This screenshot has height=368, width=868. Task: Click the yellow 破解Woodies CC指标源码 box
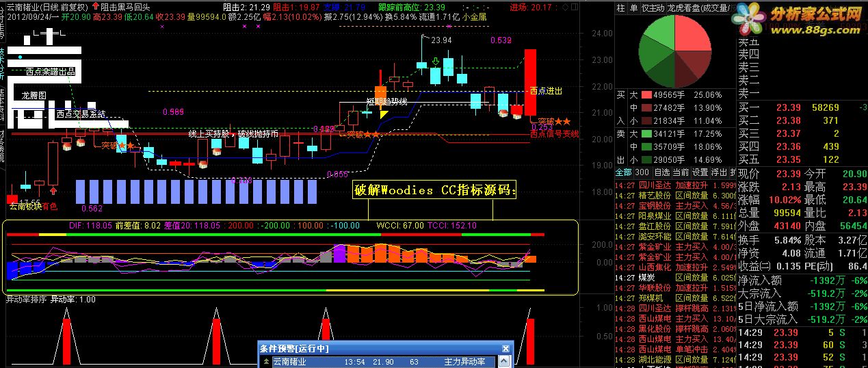(x=436, y=191)
